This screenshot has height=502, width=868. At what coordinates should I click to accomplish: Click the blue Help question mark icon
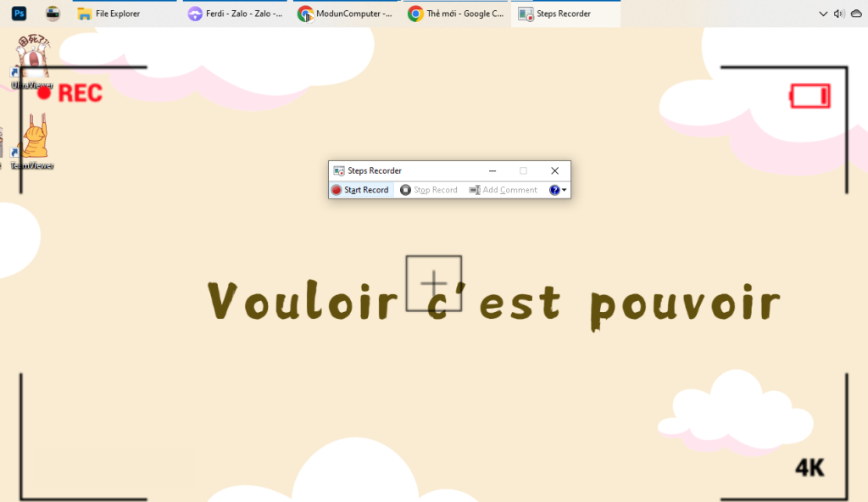click(x=554, y=190)
